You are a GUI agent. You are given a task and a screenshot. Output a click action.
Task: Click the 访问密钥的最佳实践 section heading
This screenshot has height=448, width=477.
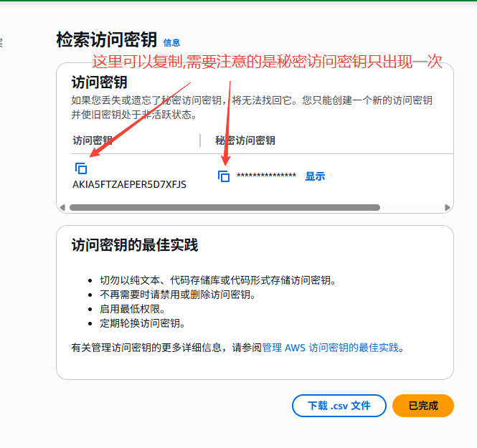[135, 245]
